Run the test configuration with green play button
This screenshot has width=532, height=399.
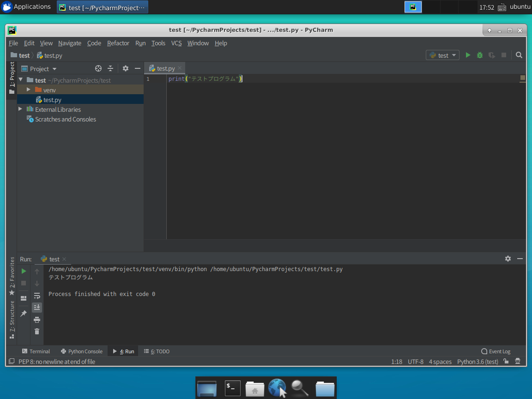pos(468,55)
